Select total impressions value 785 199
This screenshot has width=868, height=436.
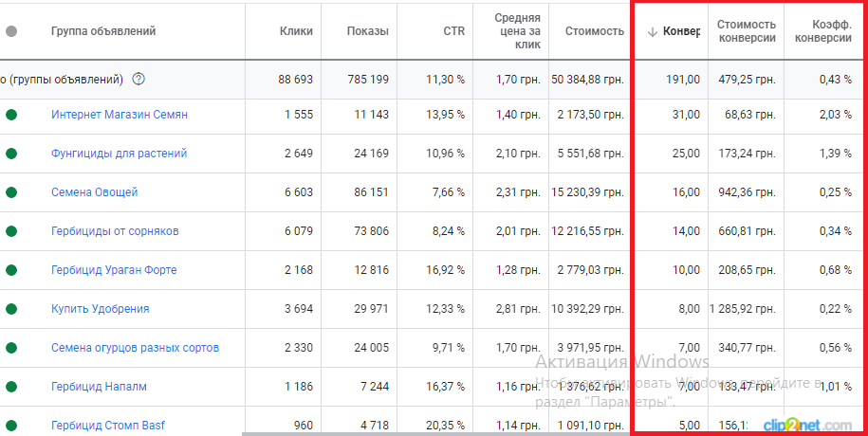point(368,79)
